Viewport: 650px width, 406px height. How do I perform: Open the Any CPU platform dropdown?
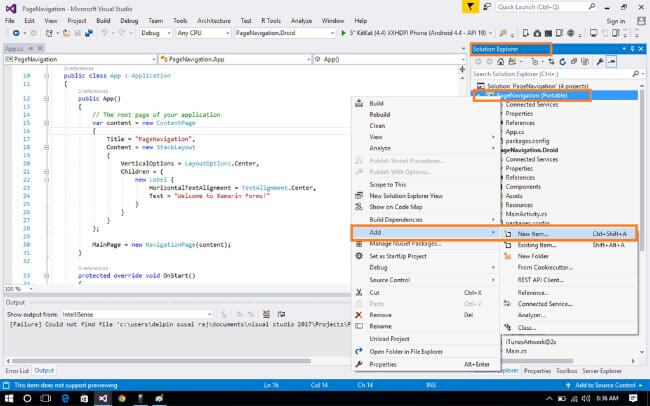coord(201,33)
